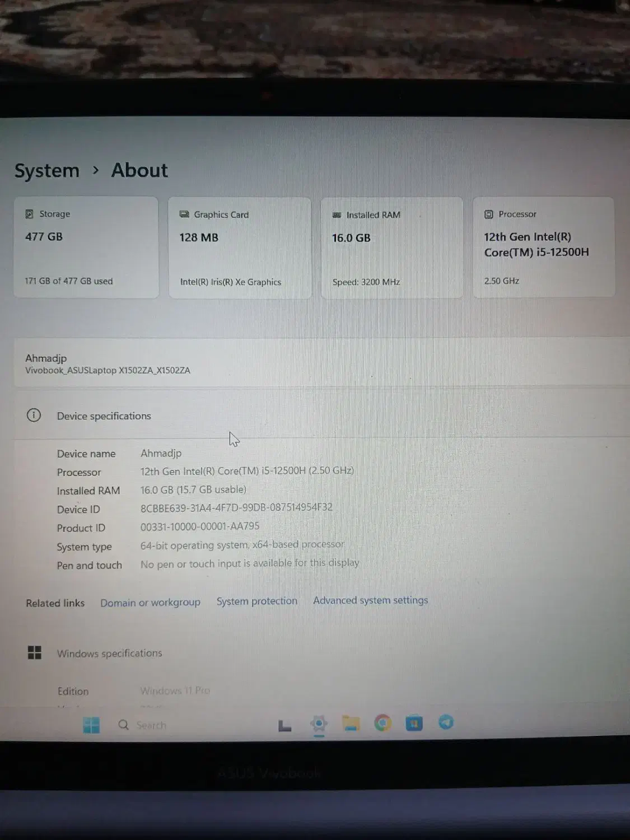Viewport: 630px width, 840px height.
Task: Click the Windows specifications logo icon
Action: click(34, 653)
